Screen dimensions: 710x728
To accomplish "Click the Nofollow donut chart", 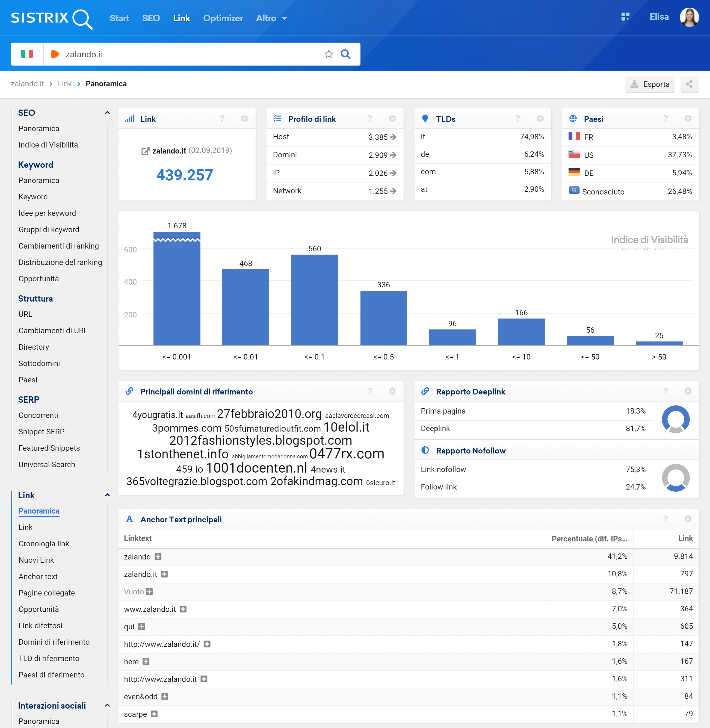I will [x=675, y=478].
